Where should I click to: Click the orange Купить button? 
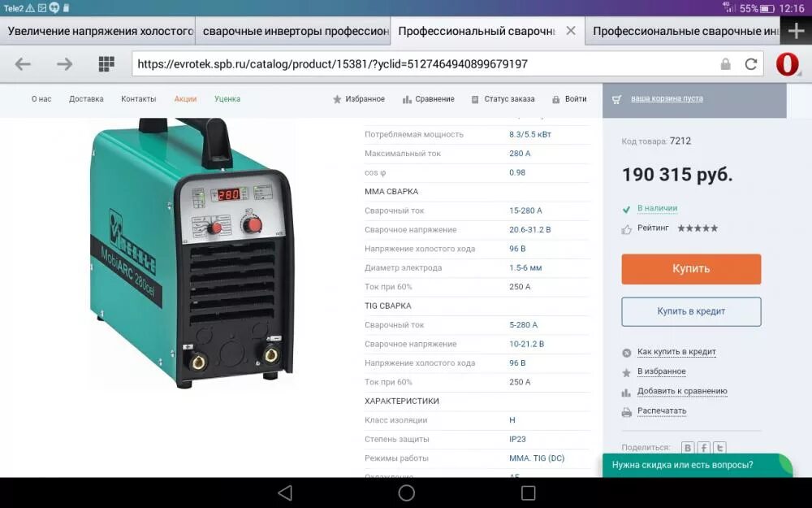coord(691,269)
